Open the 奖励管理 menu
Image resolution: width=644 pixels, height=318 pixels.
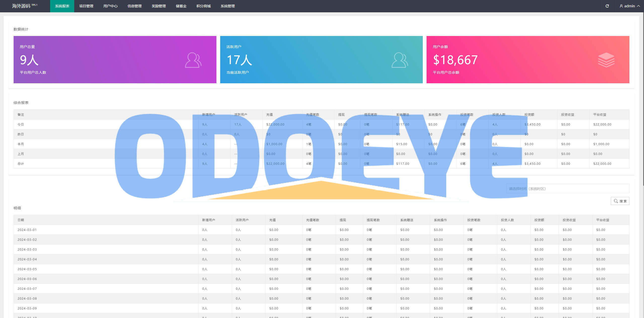click(159, 6)
